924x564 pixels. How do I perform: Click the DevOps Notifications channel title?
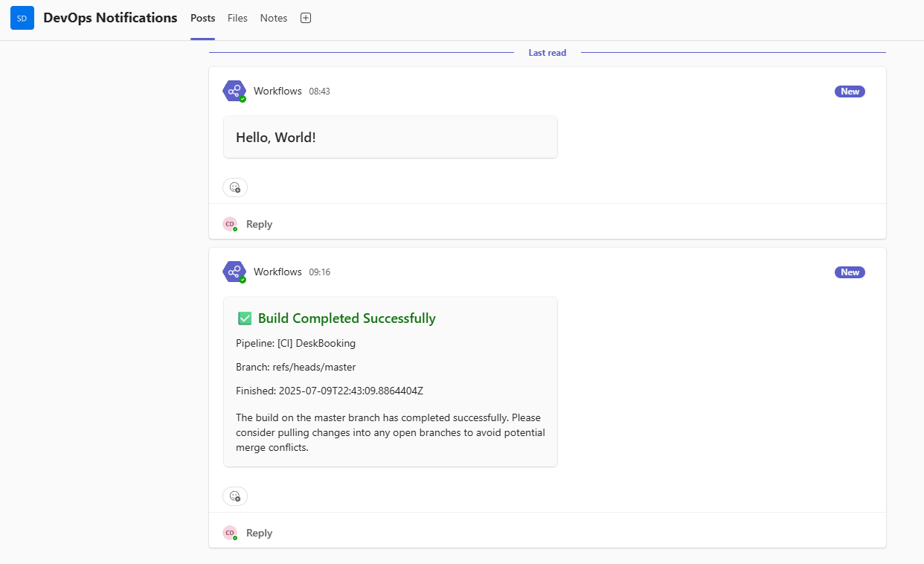(110, 18)
